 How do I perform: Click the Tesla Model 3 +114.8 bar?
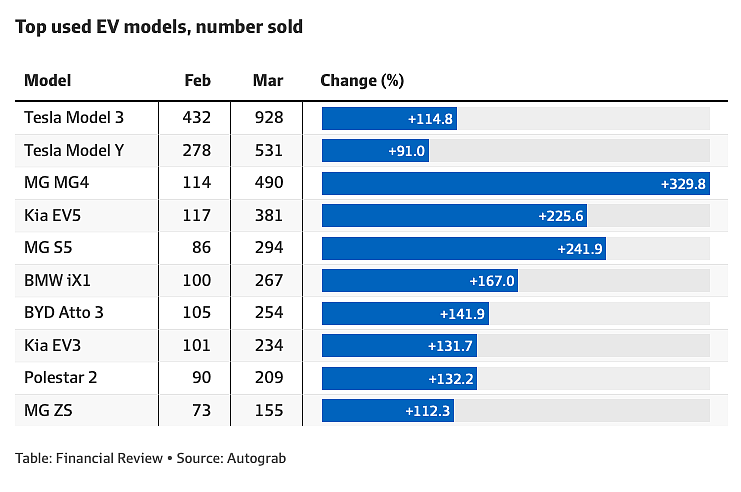tap(389, 118)
